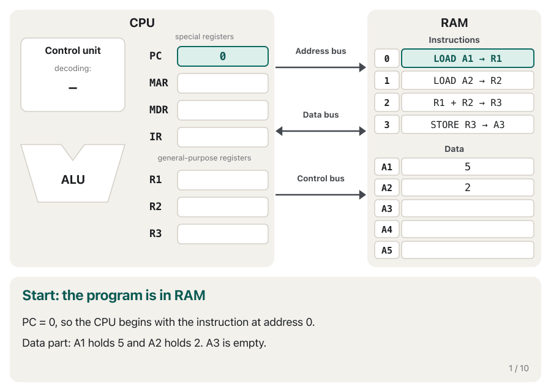Screen dimensions: 551x392
Task: Select the empty MDR register box
Action: (x=223, y=110)
